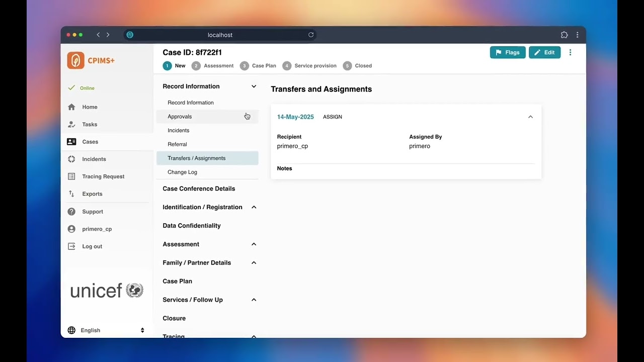Click the Online checkmark status icon

tap(71, 88)
